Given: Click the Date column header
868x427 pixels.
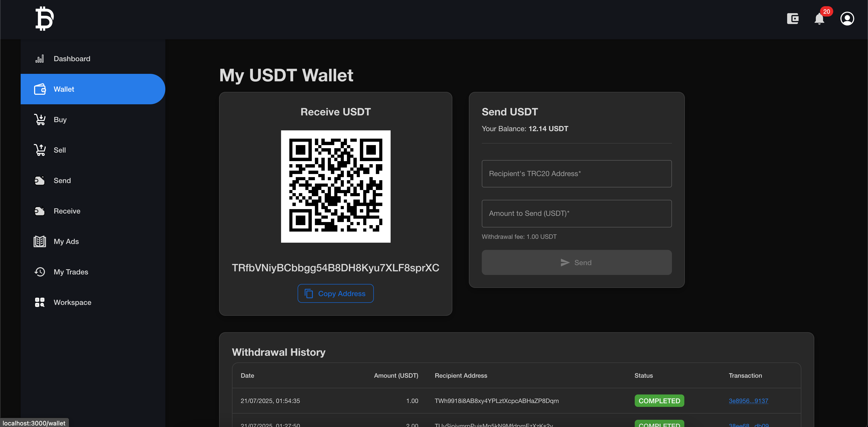Looking at the screenshot, I should (247, 375).
